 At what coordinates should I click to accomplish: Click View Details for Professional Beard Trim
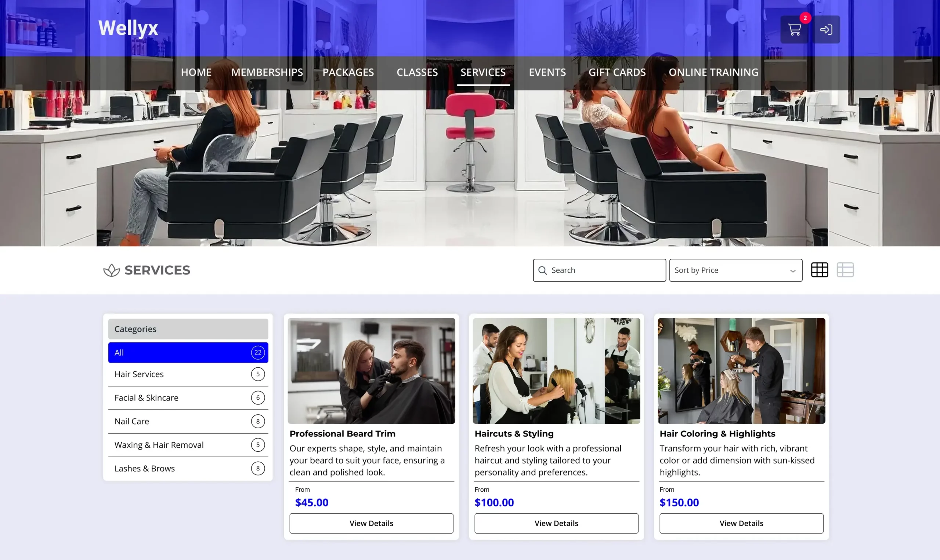(371, 523)
